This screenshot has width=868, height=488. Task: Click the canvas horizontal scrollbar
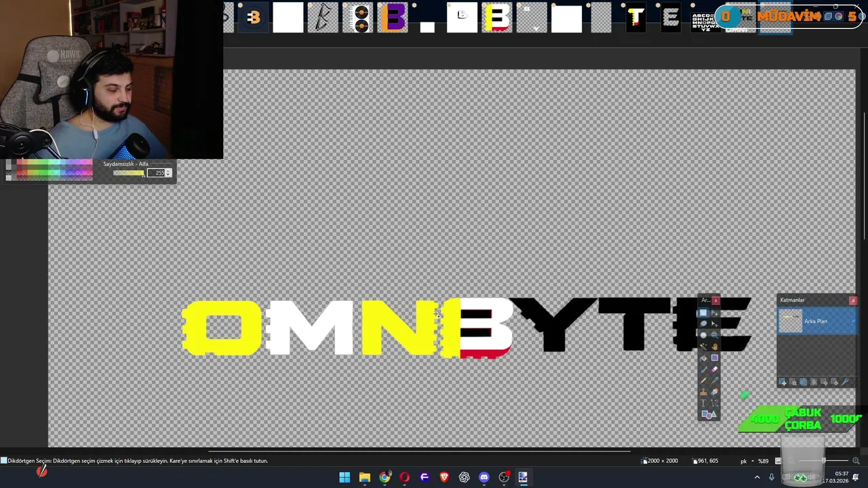pos(419,451)
